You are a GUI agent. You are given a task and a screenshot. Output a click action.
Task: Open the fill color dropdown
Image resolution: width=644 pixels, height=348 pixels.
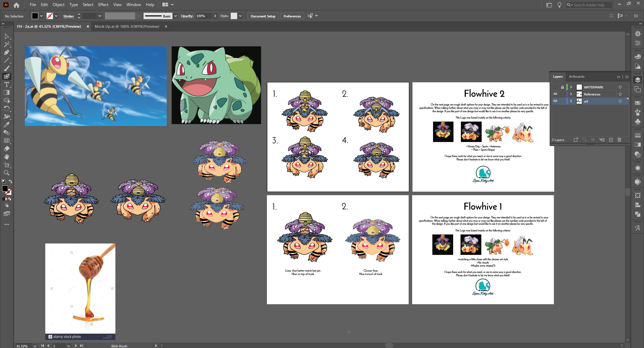[42, 16]
